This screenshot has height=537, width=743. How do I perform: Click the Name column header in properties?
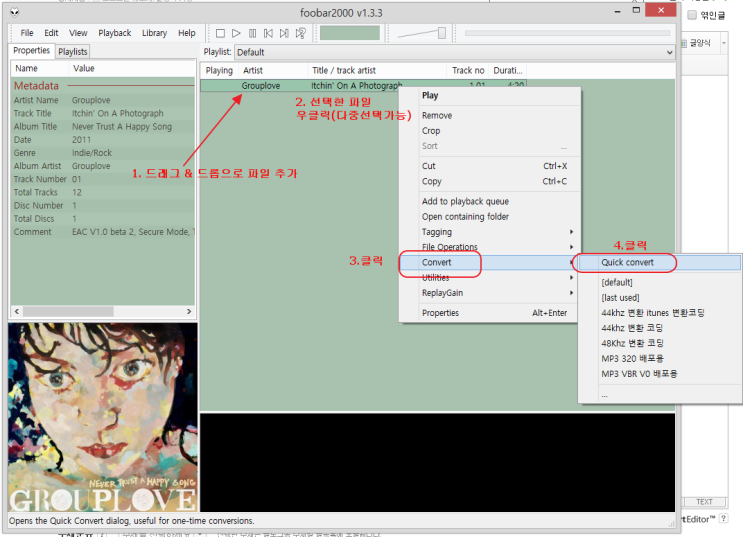(x=41, y=68)
